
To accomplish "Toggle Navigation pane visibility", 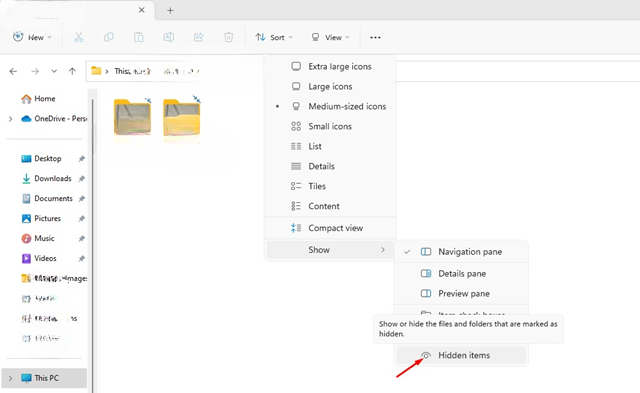I will pos(461,252).
